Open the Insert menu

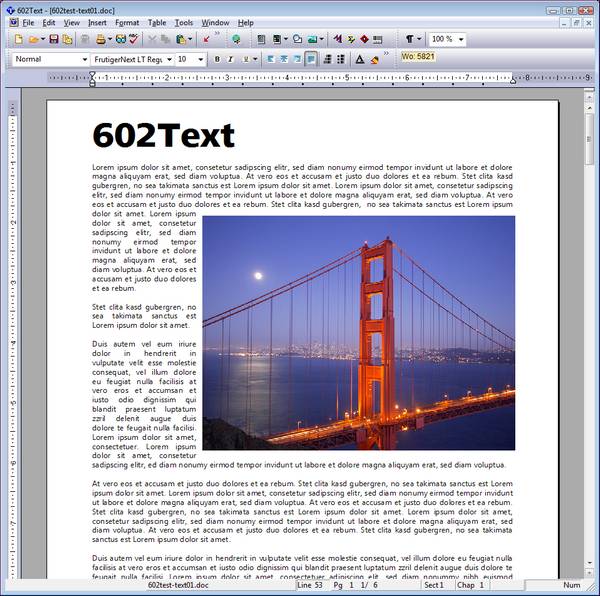tap(97, 23)
